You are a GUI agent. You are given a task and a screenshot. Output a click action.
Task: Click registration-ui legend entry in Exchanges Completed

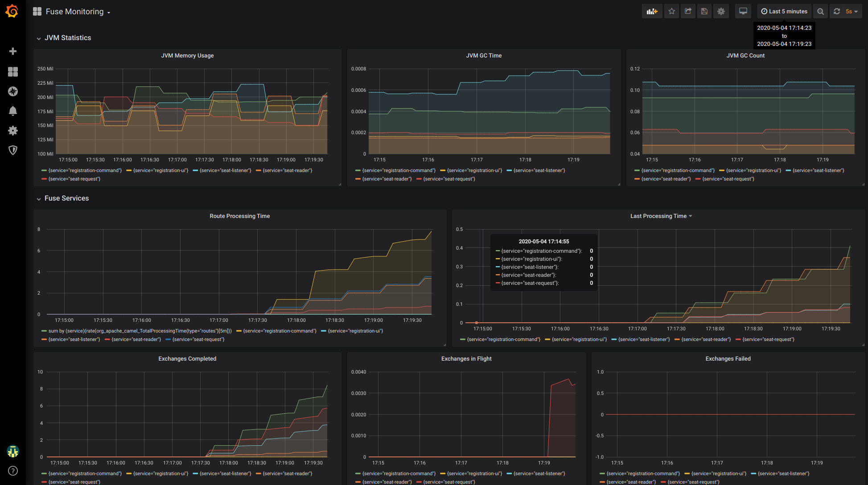(160, 473)
